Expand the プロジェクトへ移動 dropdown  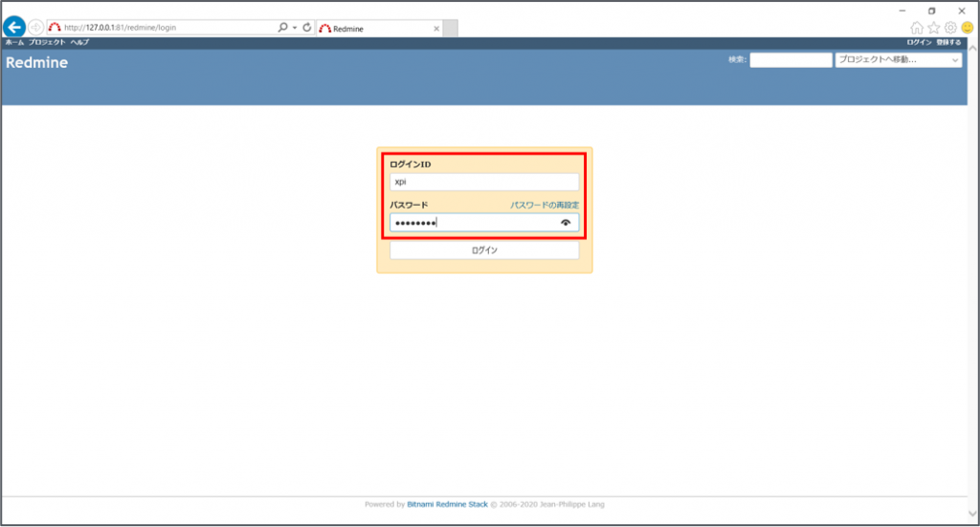(898, 60)
